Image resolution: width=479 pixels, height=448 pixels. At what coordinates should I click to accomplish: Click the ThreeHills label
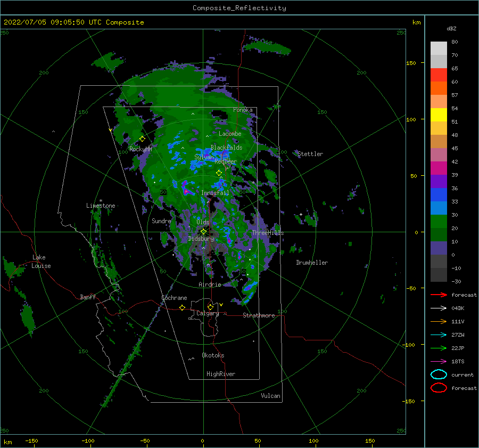(x=268, y=233)
